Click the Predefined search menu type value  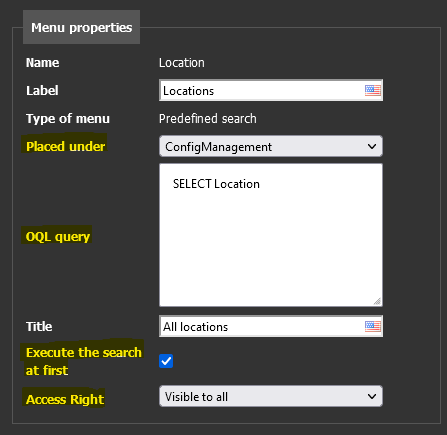pyautogui.click(x=208, y=119)
